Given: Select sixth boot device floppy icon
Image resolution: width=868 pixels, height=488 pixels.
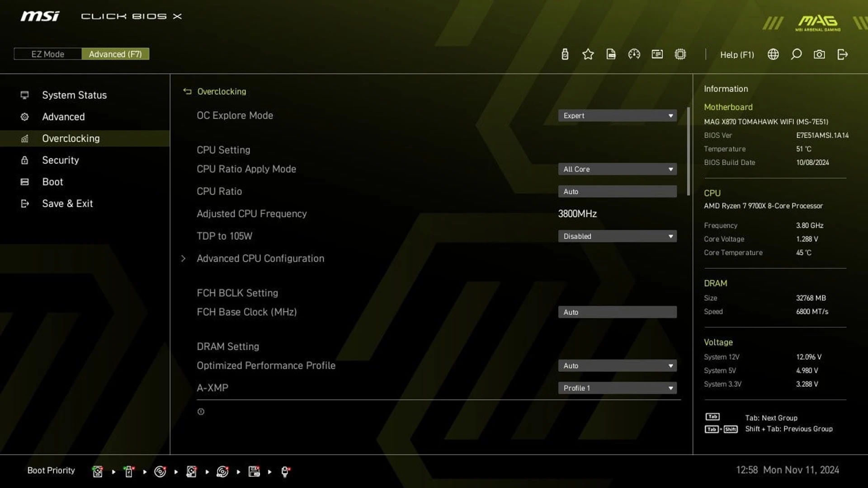Looking at the screenshot, I should [254, 471].
